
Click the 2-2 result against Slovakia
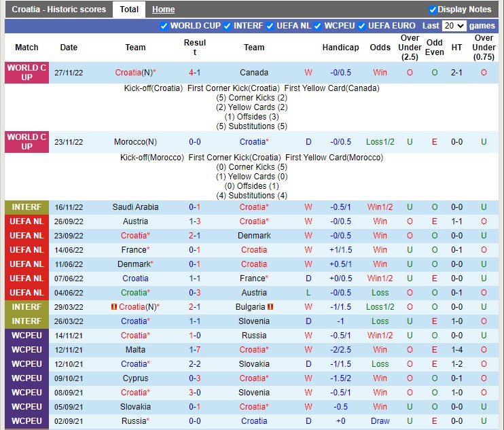[x=194, y=364]
